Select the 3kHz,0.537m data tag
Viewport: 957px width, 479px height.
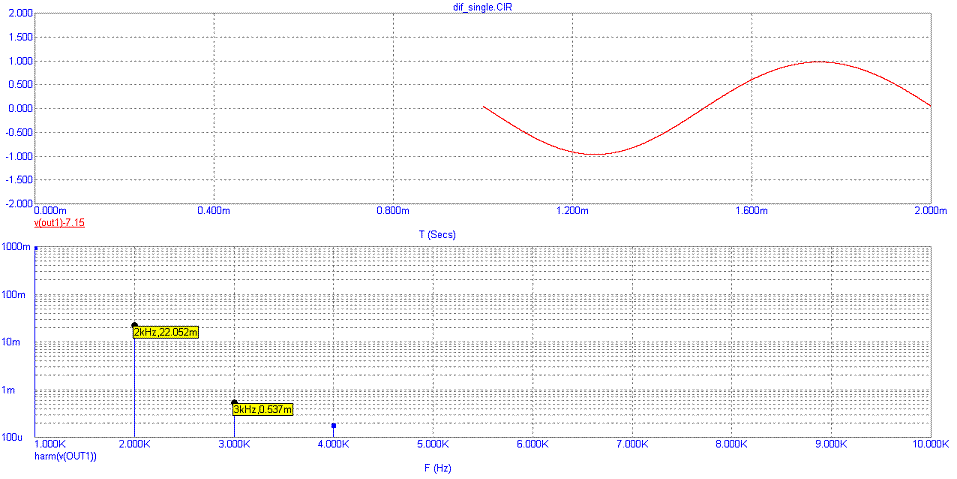pos(263,409)
